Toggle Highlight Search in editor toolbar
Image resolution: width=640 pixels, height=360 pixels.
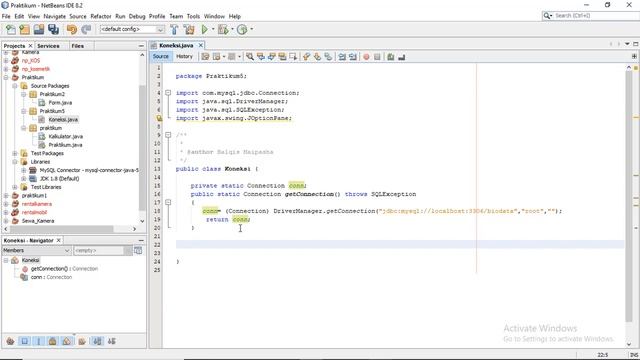(282, 57)
